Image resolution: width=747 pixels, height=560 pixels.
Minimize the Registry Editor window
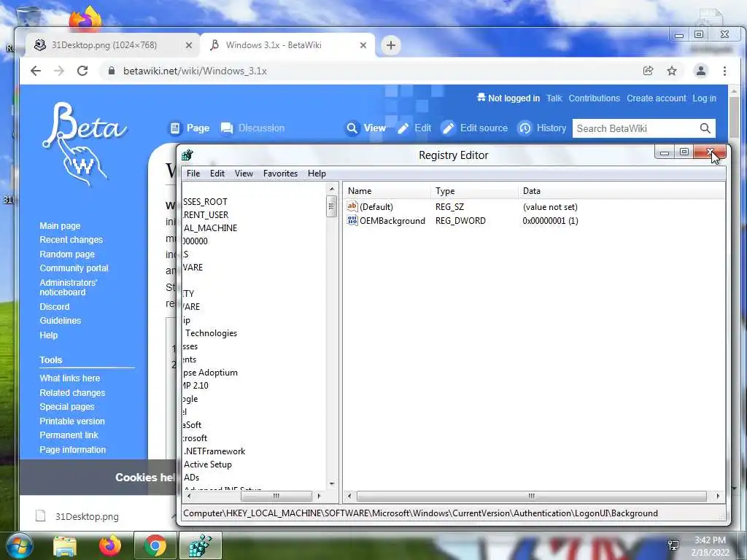(x=665, y=152)
